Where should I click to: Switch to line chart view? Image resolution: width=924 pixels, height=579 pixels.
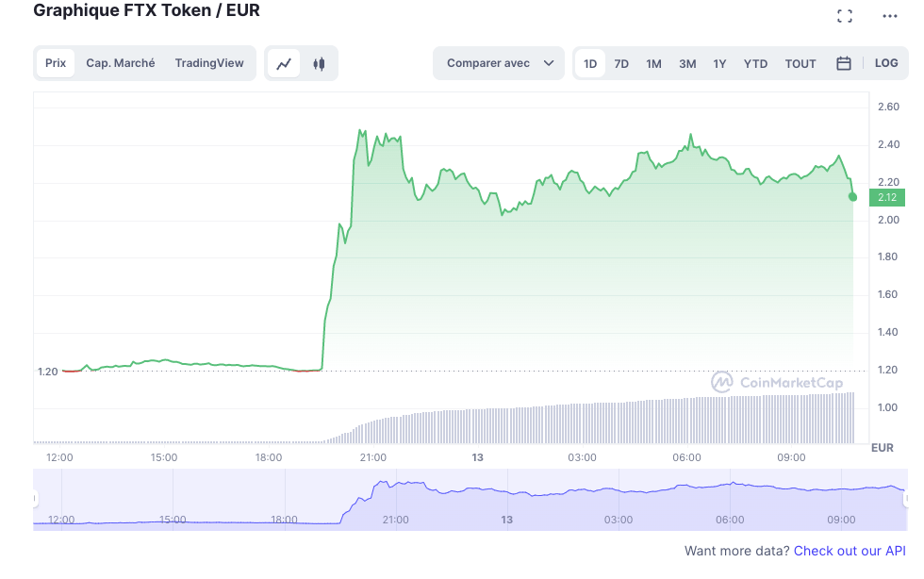coord(284,63)
